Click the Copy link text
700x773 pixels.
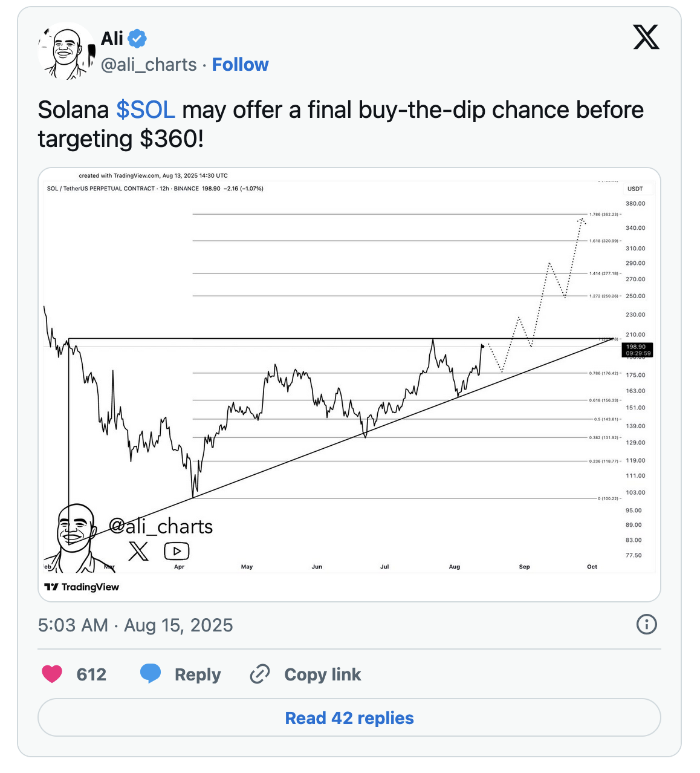point(322,674)
